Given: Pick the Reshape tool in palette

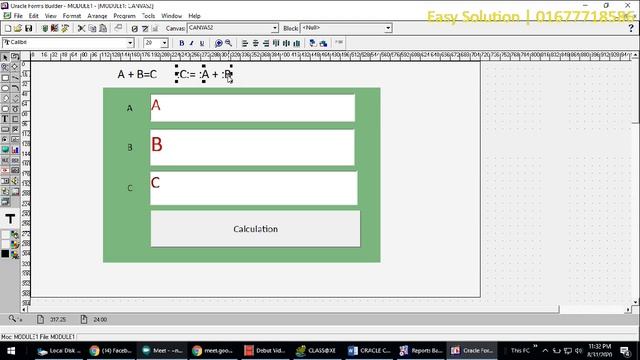Looking at the screenshot, I should [x=15, y=67].
